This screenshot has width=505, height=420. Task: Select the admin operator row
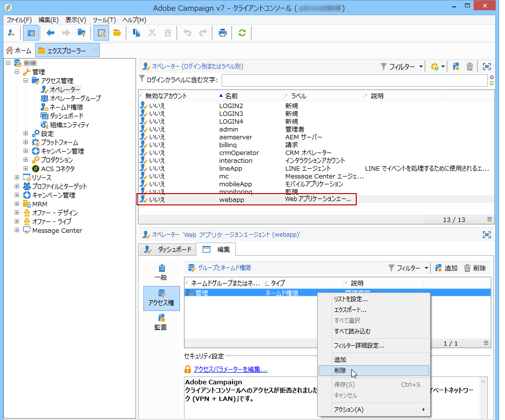coord(316,129)
